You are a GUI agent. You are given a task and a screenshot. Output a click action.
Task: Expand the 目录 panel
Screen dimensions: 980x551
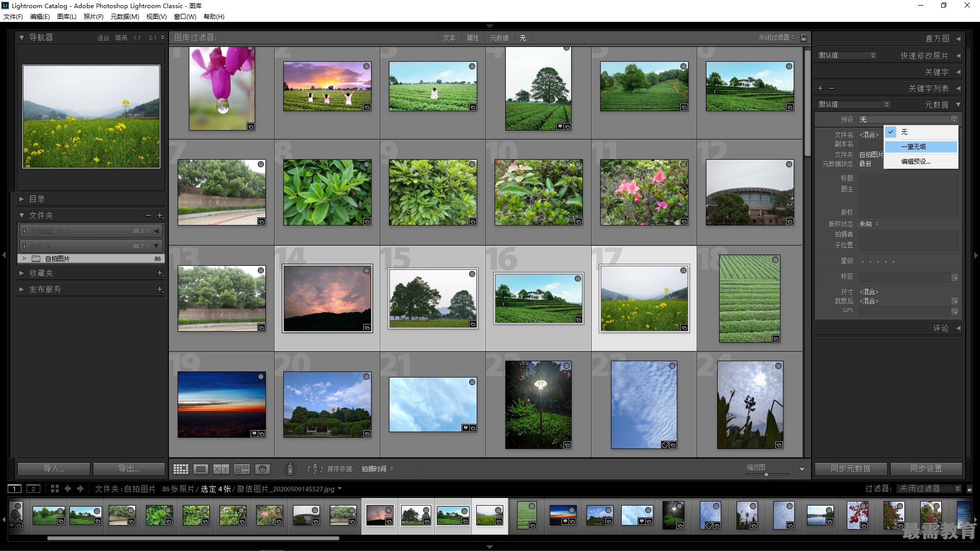click(x=22, y=199)
